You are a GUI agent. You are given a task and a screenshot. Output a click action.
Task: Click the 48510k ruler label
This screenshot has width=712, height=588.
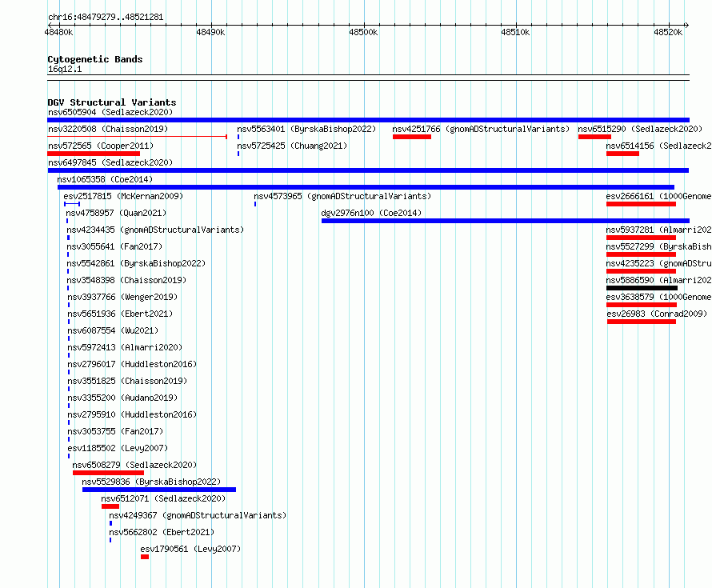point(515,32)
